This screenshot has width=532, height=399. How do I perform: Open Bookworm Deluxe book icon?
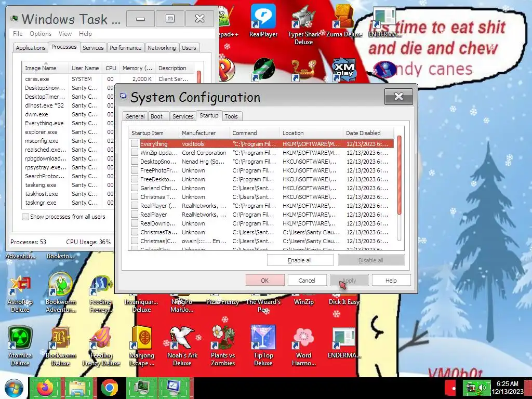tap(61, 346)
